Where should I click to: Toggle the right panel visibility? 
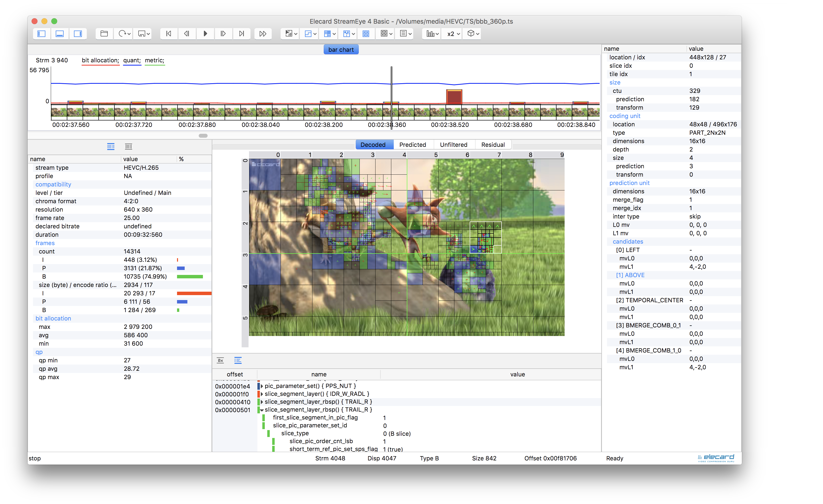78,33
